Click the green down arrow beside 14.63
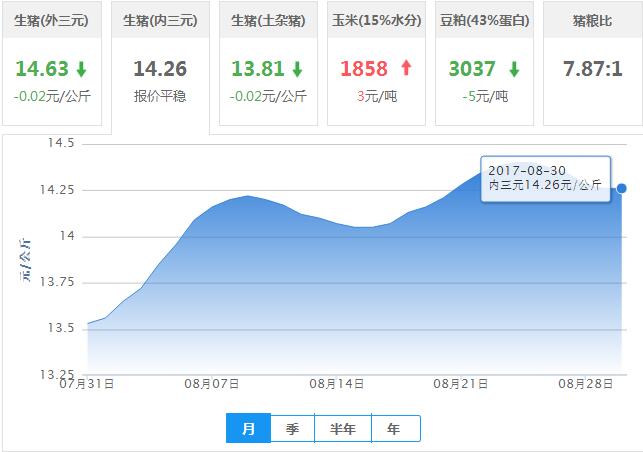 (82, 69)
